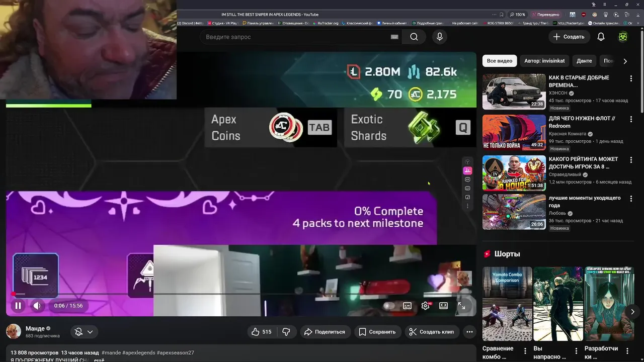Open the ROG STRIX B650 bookmark
644x362 pixels.
(x=499, y=23)
